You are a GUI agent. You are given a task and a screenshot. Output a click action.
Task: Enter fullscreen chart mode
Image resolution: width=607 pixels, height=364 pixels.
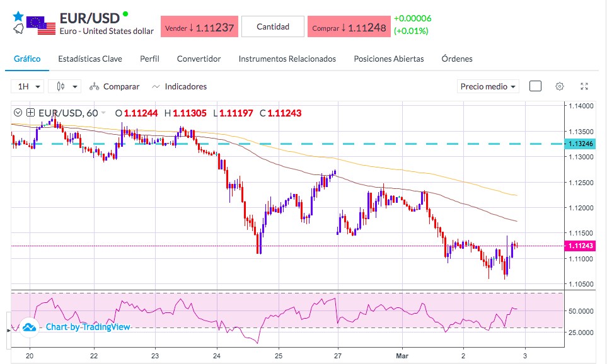point(584,86)
